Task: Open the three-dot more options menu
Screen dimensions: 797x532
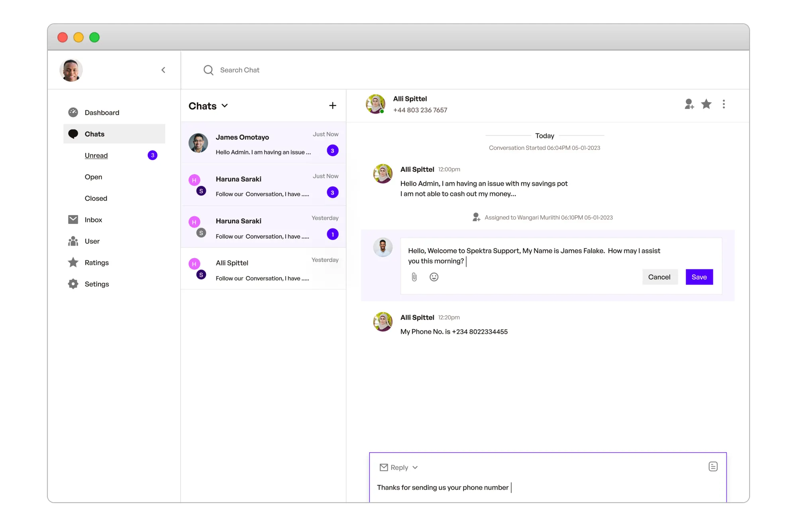Action: (x=724, y=104)
